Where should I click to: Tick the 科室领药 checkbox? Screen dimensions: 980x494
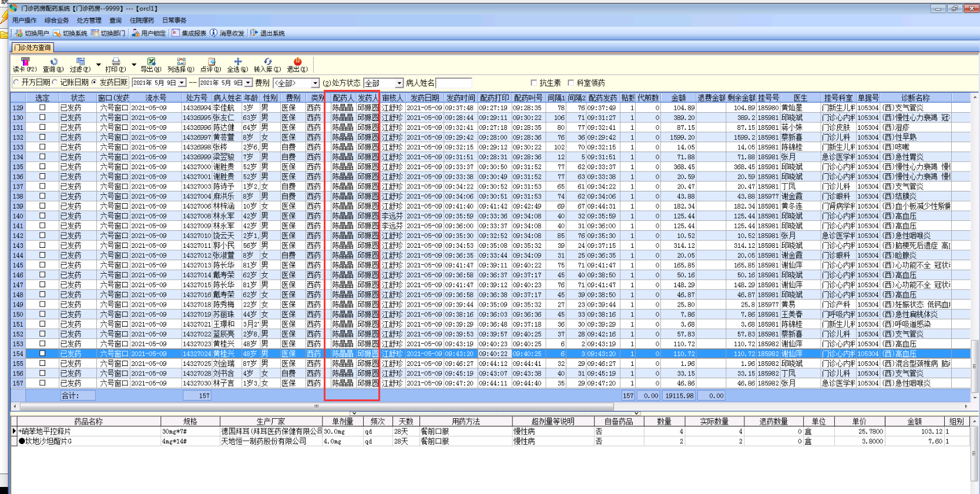click(x=571, y=83)
